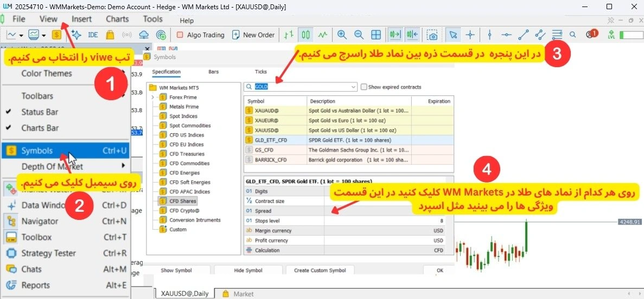Zoom out of the chart
644x299 pixels.
(359, 35)
